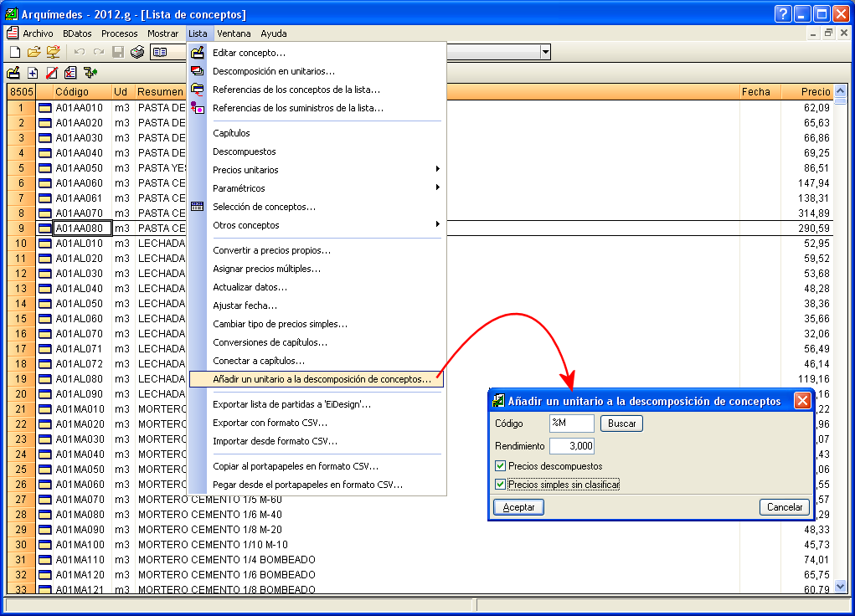Expand the Precios unitarios submenu
Screen dimensions: 855x616
[437, 169]
